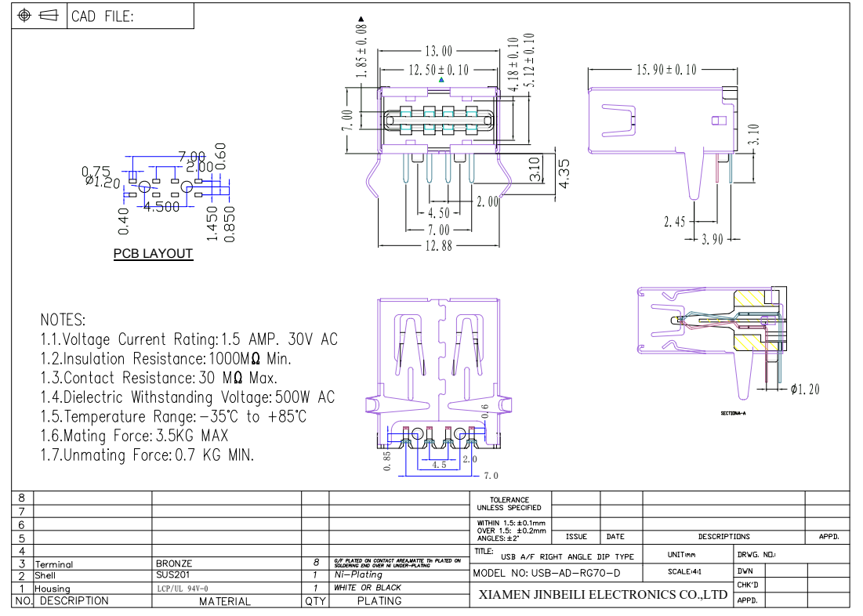Click the 3.90 dimension in side view

pyautogui.click(x=713, y=240)
